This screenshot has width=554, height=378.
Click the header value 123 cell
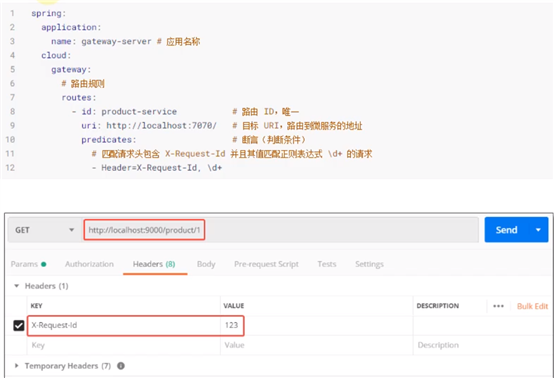tap(317, 325)
